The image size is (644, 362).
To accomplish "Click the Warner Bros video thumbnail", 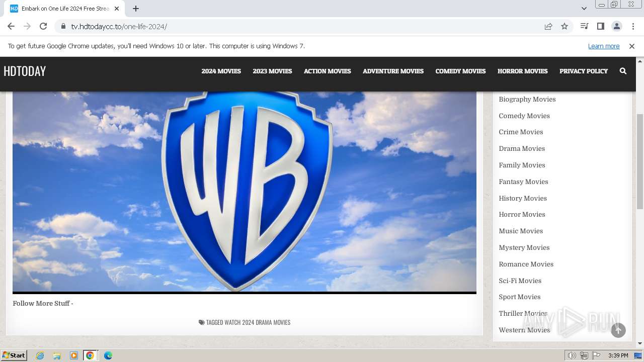I will [x=245, y=192].
